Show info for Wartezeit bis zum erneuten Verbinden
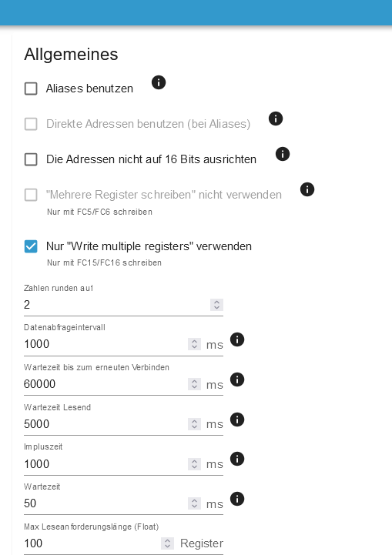Image resolution: width=392 pixels, height=555 pixels. [237, 379]
